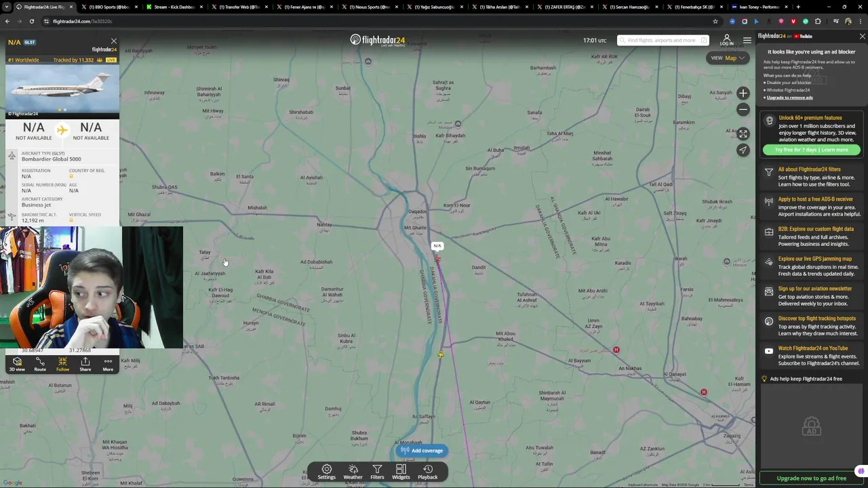Open the hamburger main menu
The image size is (868, 488).
tap(747, 41)
